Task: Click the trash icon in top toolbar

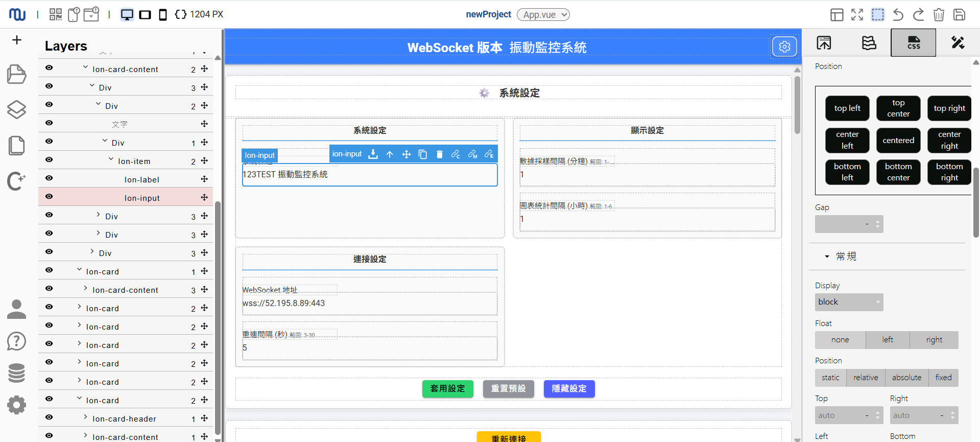Action: 939,15
